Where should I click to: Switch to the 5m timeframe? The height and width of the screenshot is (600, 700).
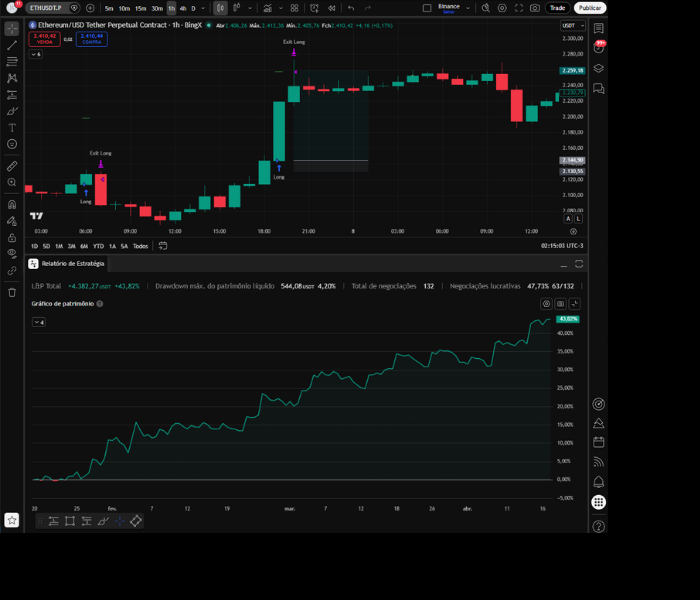(109, 8)
